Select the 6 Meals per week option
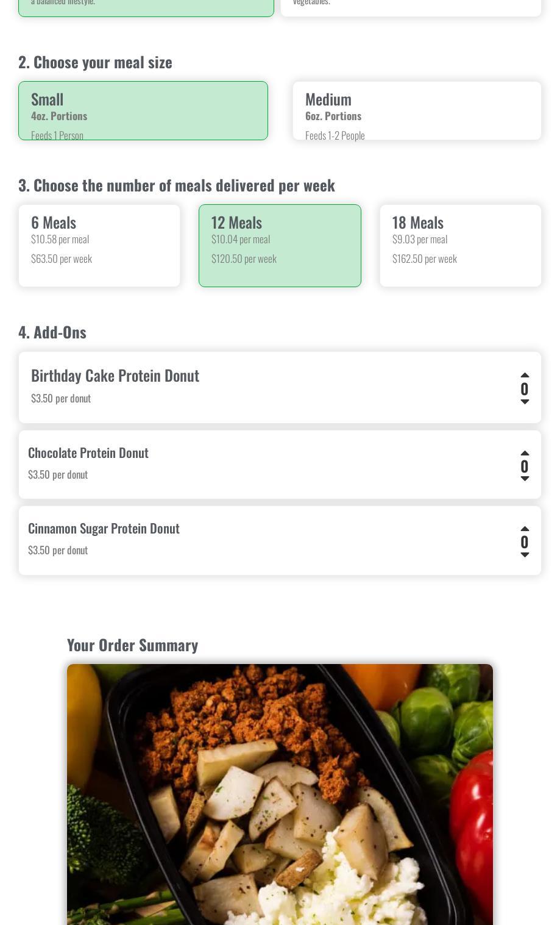 pyautogui.click(x=99, y=246)
